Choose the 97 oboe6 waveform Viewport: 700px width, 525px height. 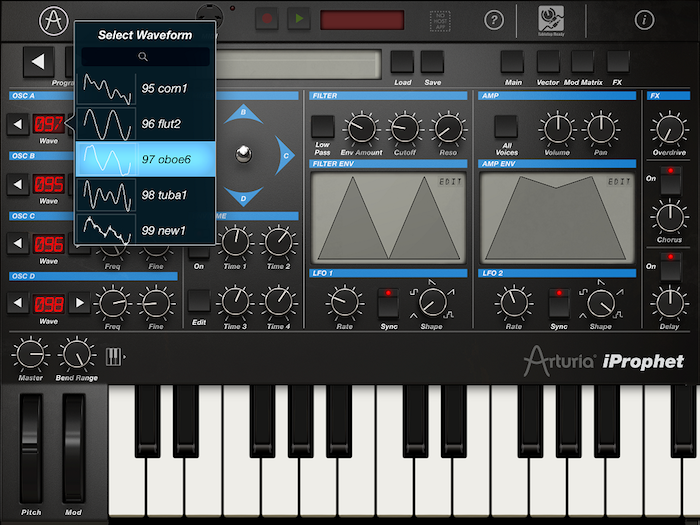click(x=146, y=159)
